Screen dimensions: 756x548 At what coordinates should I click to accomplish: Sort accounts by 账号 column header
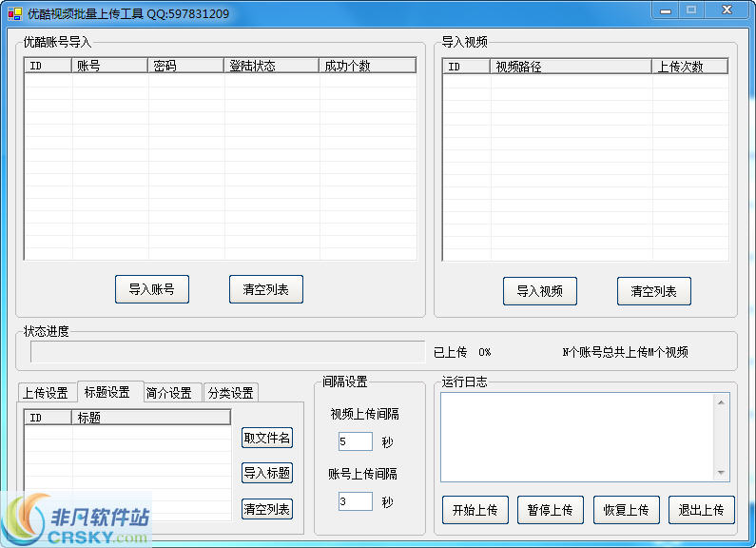(109, 66)
